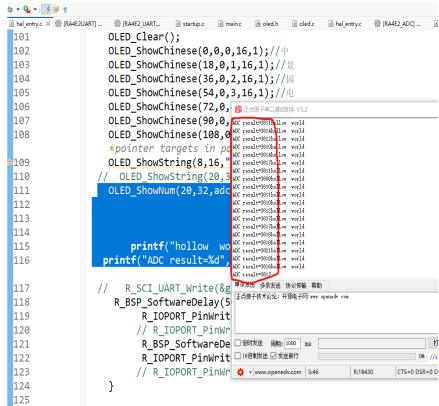Click the serial assistant window title icon

(238, 109)
